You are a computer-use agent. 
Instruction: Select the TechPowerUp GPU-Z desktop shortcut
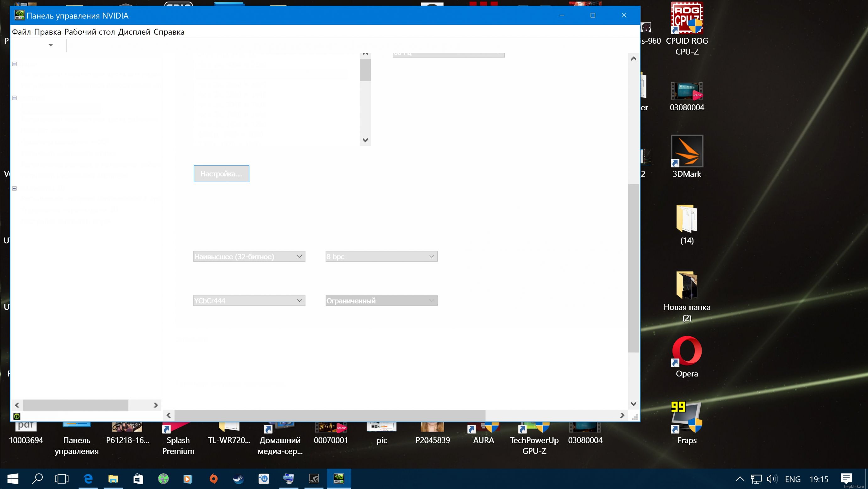(534, 440)
